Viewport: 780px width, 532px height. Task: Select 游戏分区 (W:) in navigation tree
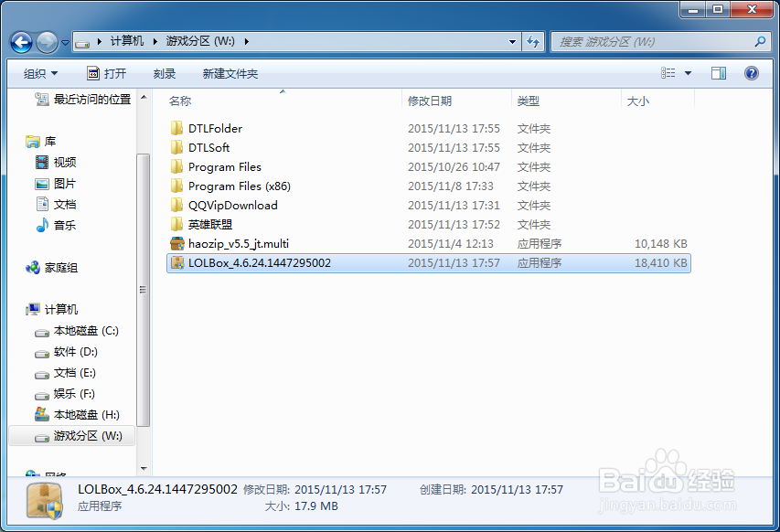[72, 436]
